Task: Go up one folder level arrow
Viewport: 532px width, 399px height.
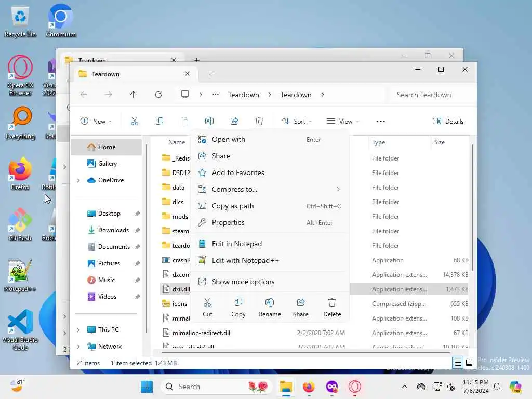Action: [134, 95]
